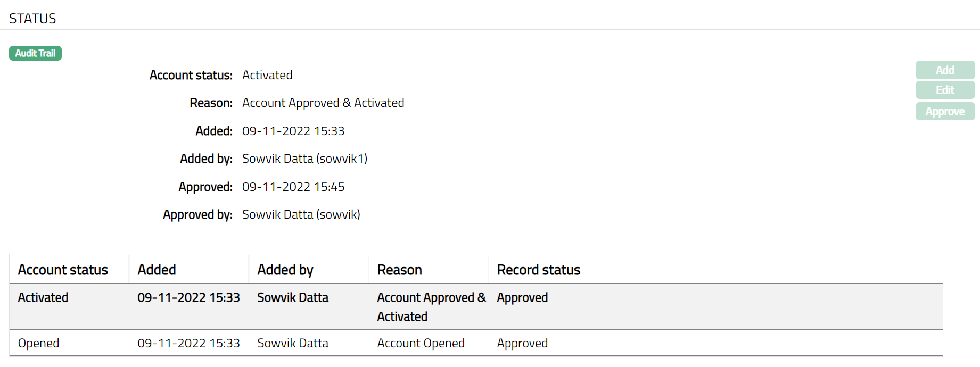
Task: Click the STATUS section heading
Action: (32, 19)
